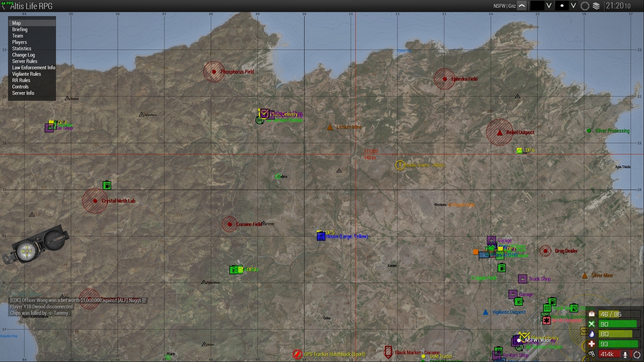Toggle map textures via the layers icon
The height and width of the screenshot is (362, 644).
[x=596, y=6]
